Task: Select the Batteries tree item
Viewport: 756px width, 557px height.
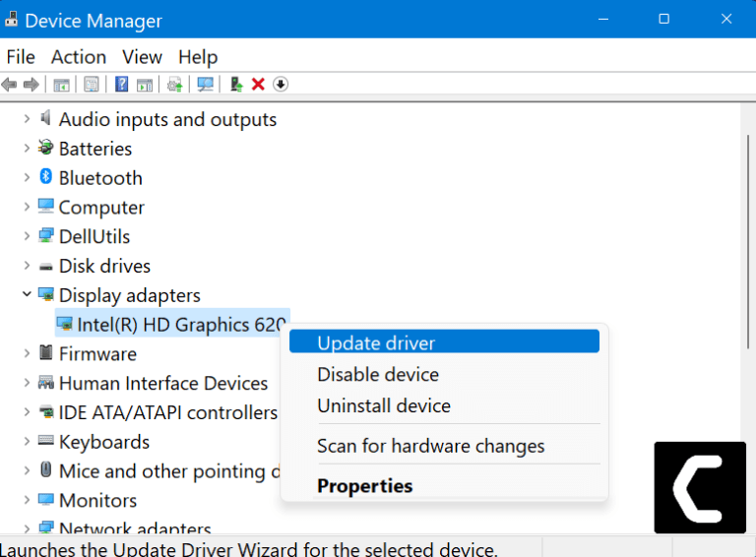Action: tap(94, 149)
